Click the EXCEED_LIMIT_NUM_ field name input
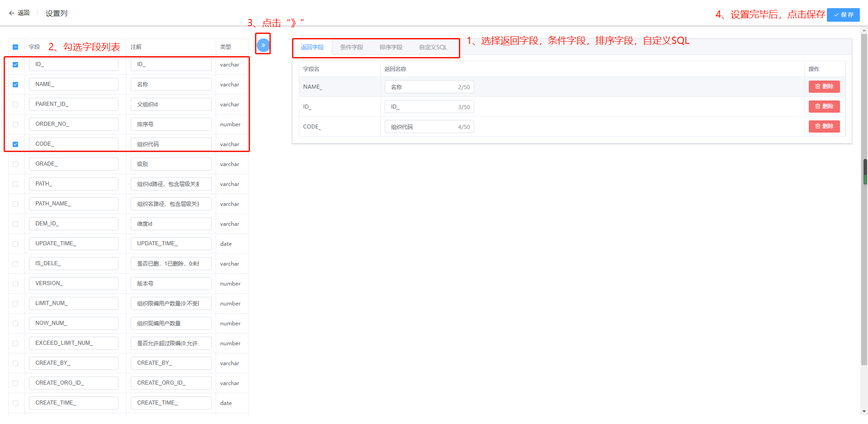The image size is (868, 424). [74, 343]
